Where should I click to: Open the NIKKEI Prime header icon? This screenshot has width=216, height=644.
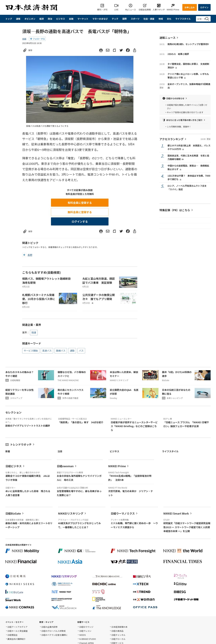[173, 6]
